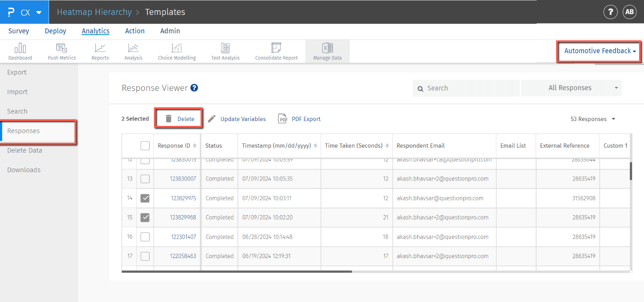Uncheck the checkbox for response 123829975
Image resolution: width=644 pixels, height=302 pixels.
pyautogui.click(x=145, y=198)
